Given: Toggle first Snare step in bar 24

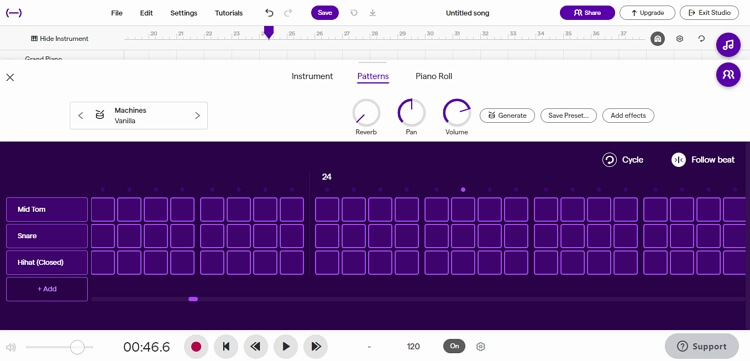Looking at the screenshot, I should 327,236.
